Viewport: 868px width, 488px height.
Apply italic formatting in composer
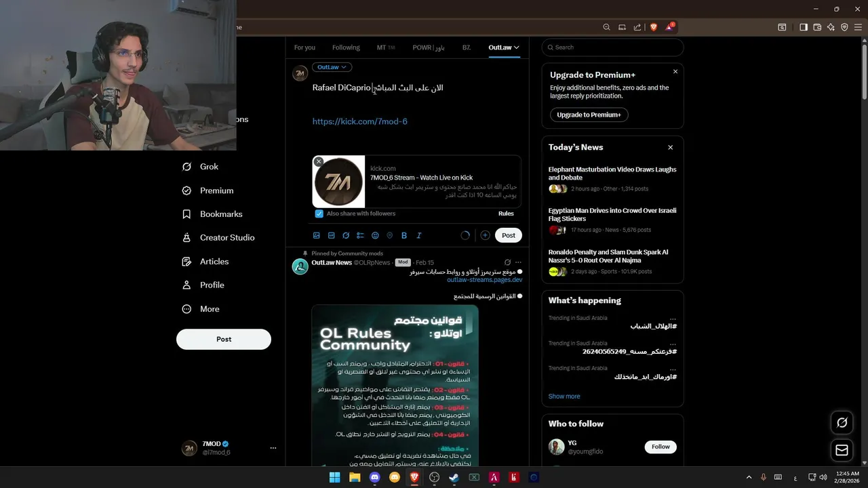click(418, 235)
